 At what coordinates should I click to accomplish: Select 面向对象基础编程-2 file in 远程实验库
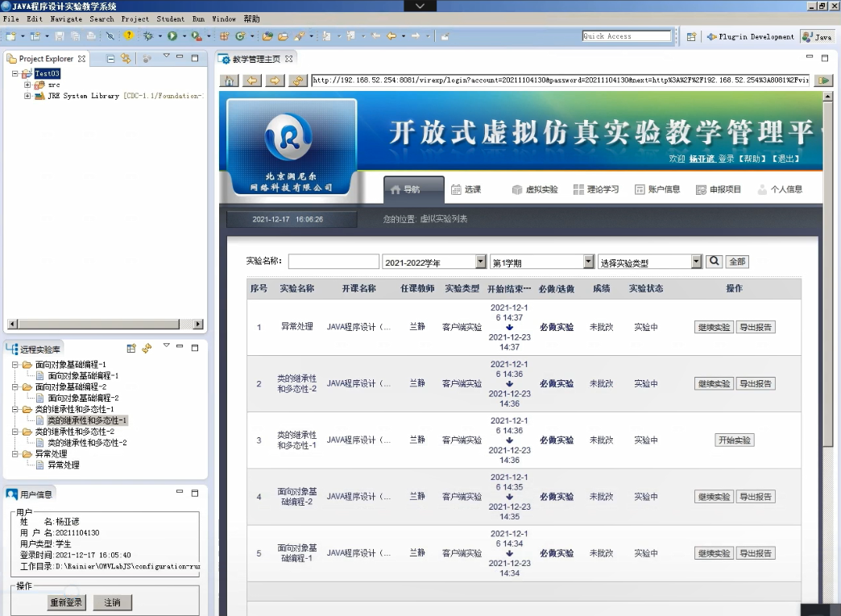click(83, 398)
